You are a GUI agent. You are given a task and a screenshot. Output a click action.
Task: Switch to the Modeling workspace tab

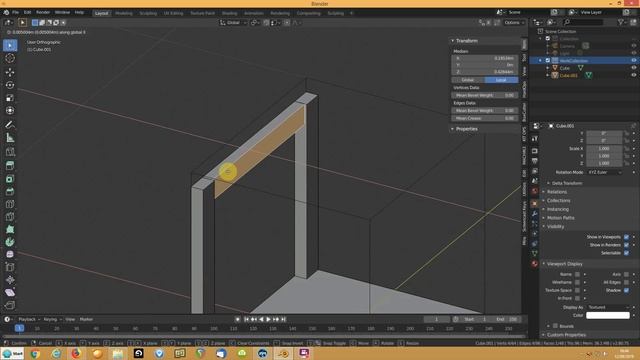click(124, 13)
